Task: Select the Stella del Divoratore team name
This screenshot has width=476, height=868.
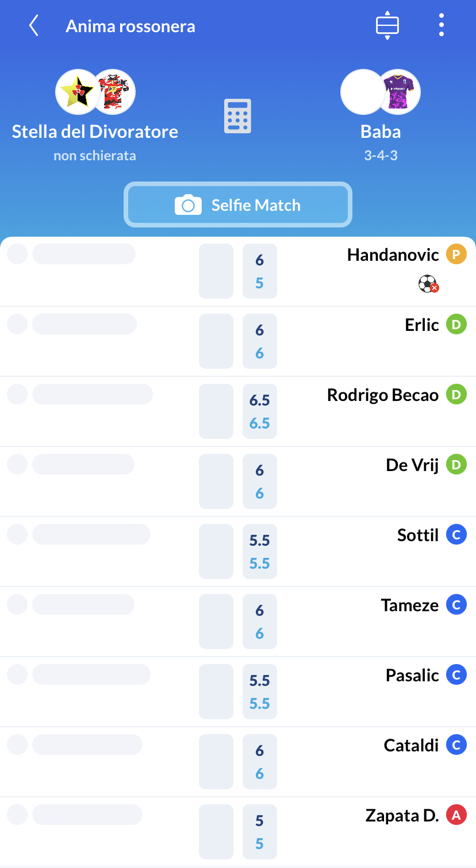Action: pyautogui.click(x=95, y=132)
